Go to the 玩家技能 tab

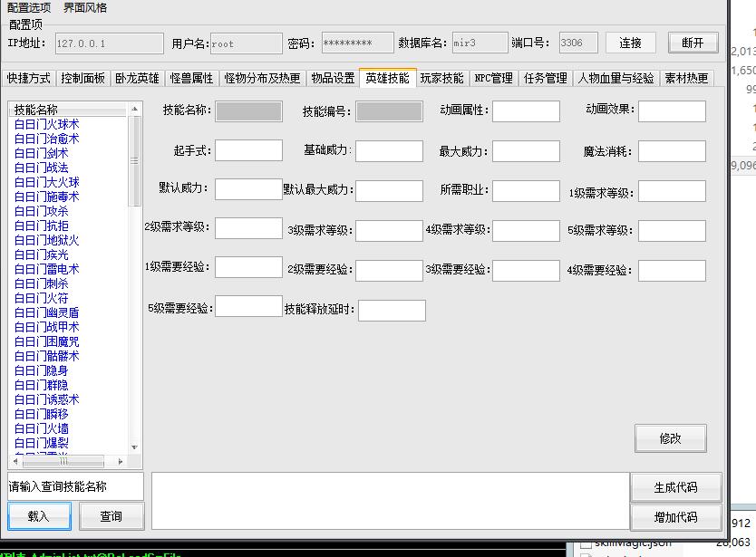pos(441,79)
